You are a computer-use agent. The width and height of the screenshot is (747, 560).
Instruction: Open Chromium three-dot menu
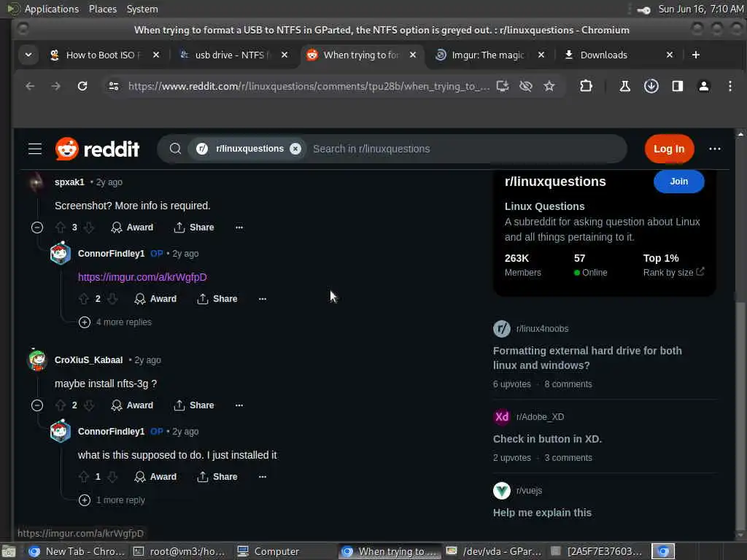[x=729, y=86]
